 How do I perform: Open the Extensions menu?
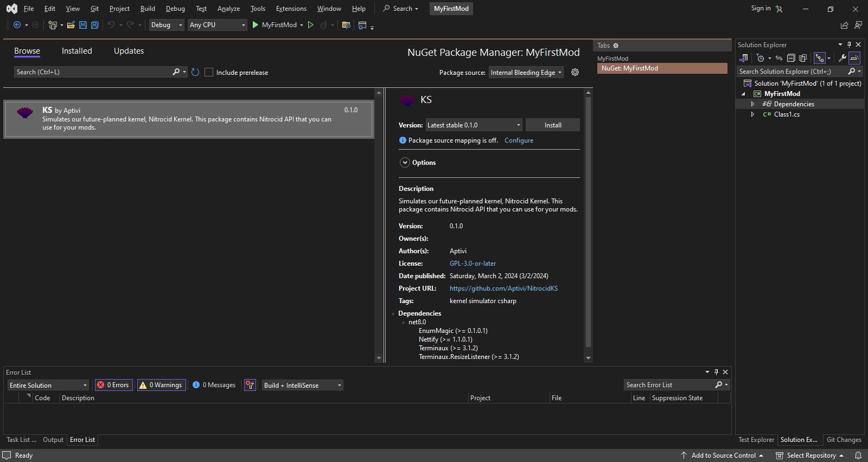pyautogui.click(x=291, y=9)
